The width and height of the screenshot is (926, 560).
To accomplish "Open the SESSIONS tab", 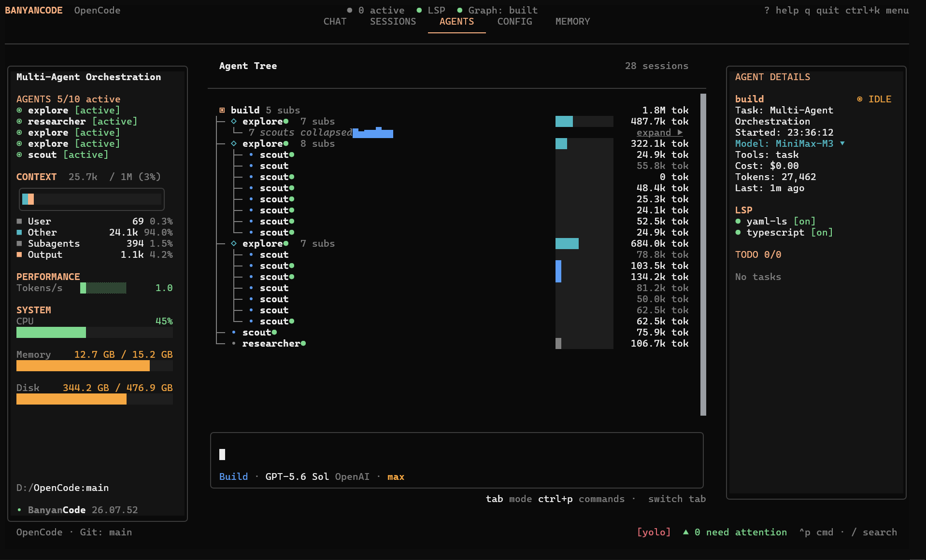I will pyautogui.click(x=393, y=21).
